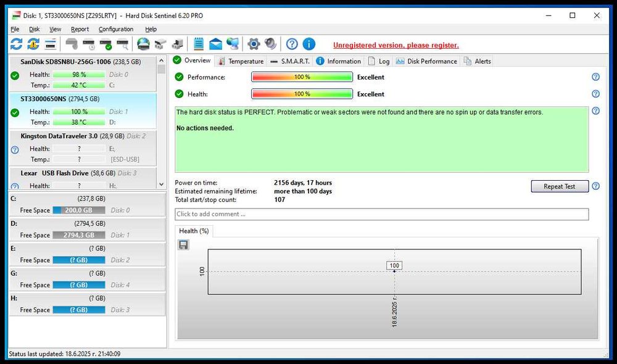Click the ST33000650NS temperature 38 °C bar
617x364 pixels.
(x=79, y=122)
